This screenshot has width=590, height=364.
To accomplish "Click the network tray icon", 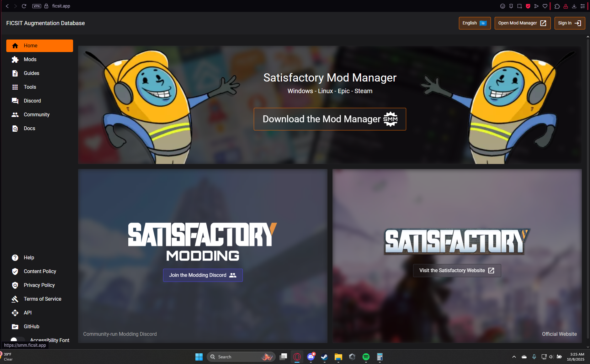I will click(544, 357).
